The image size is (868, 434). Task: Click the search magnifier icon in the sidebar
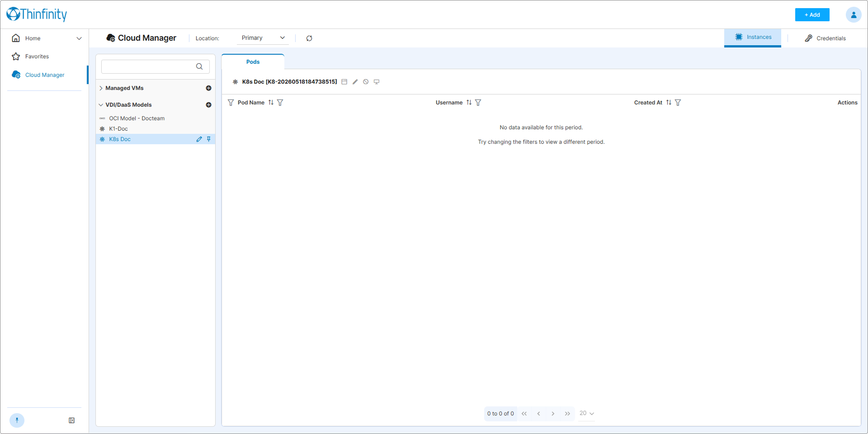199,66
